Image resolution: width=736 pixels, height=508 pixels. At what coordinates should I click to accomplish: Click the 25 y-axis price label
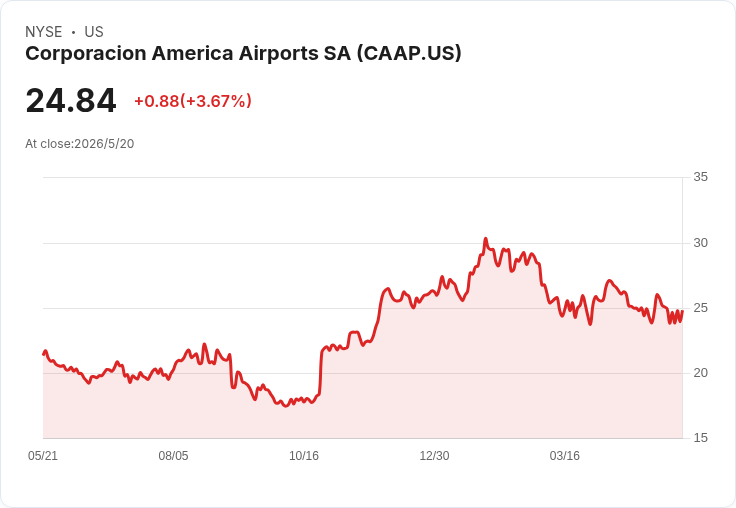(700, 308)
